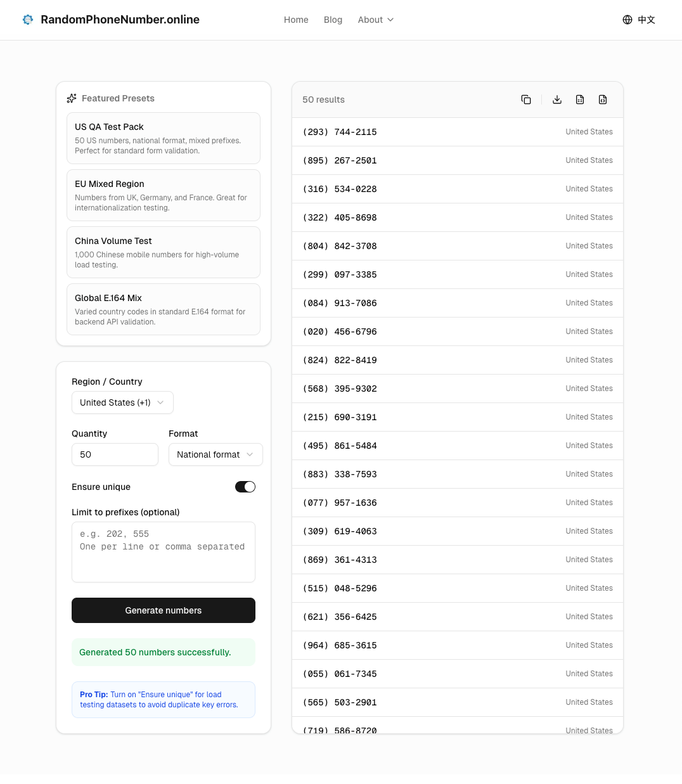Click the Pro Tip note

[164, 700]
